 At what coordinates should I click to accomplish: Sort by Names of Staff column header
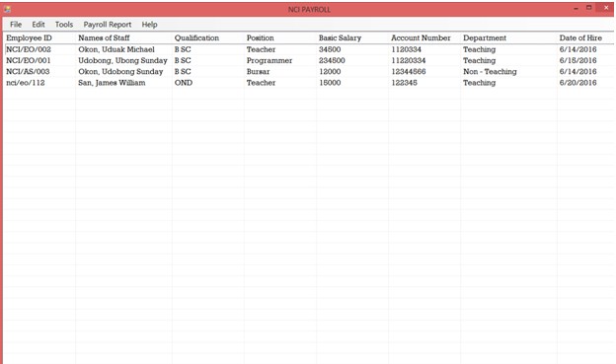(x=123, y=37)
